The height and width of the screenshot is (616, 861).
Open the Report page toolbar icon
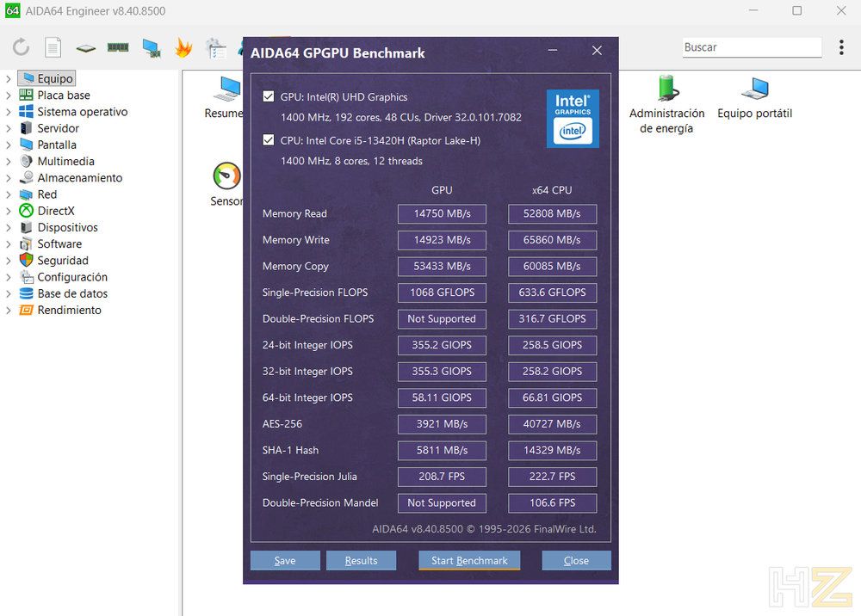[53, 47]
